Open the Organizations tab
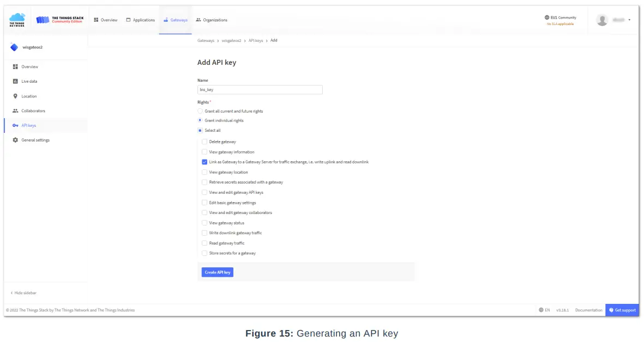The image size is (644, 342). coord(212,20)
